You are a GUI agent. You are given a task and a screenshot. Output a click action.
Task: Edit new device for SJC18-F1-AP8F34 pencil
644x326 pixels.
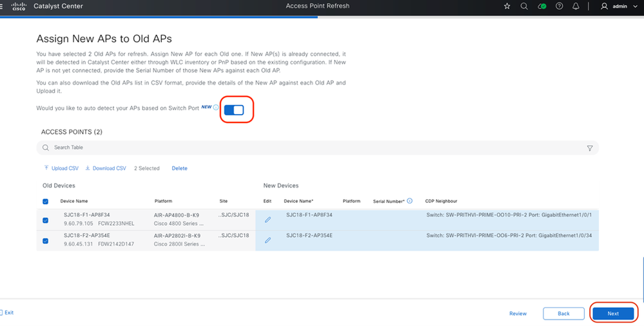pyautogui.click(x=268, y=220)
